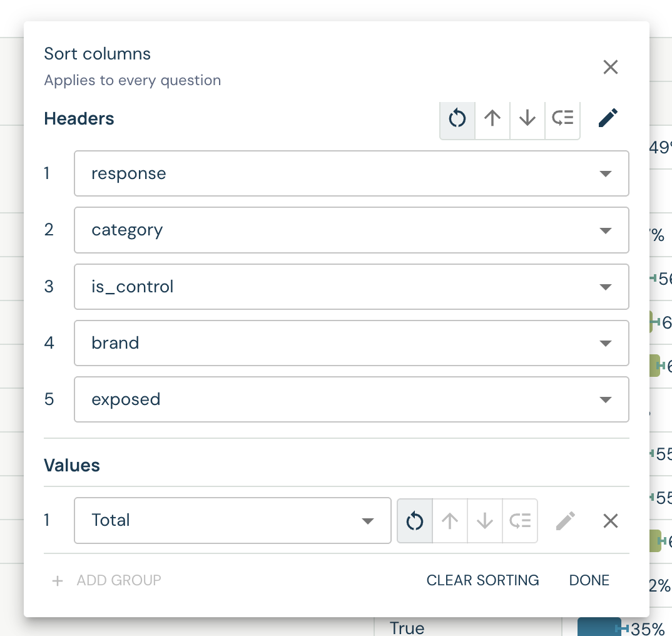The height and width of the screenshot is (636, 672).
Task: Click the Headers section title
Action: click(79, 119)
